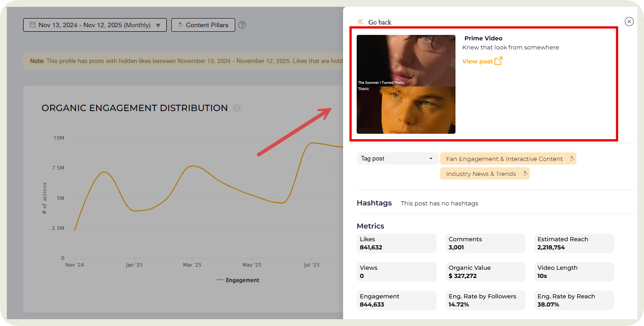Select the Fan Engagement & Interactive Content tag
644x326 pixels.
504,159
